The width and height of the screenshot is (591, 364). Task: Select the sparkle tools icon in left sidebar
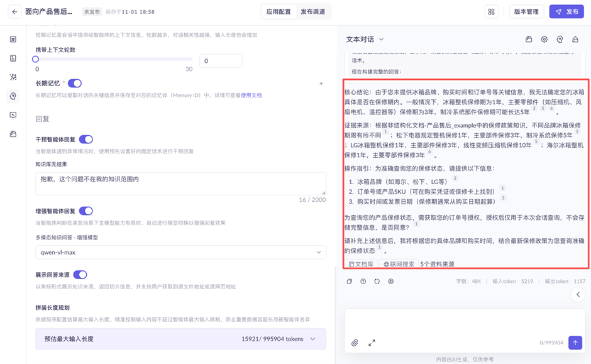(x=13, y=77)
